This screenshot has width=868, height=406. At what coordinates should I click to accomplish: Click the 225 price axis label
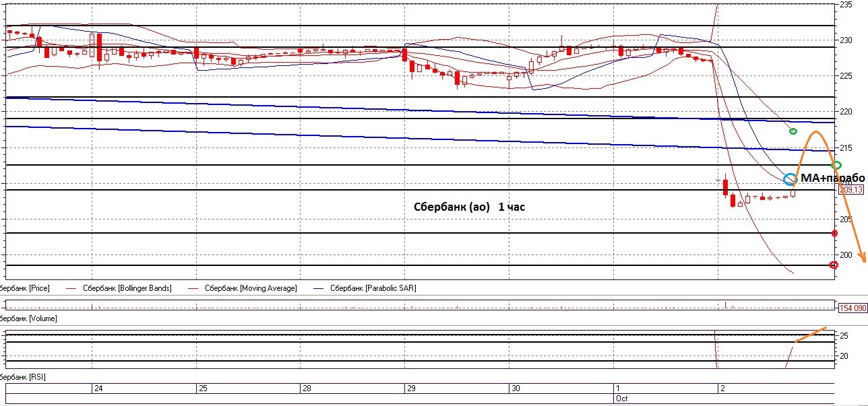pos(846,76)
